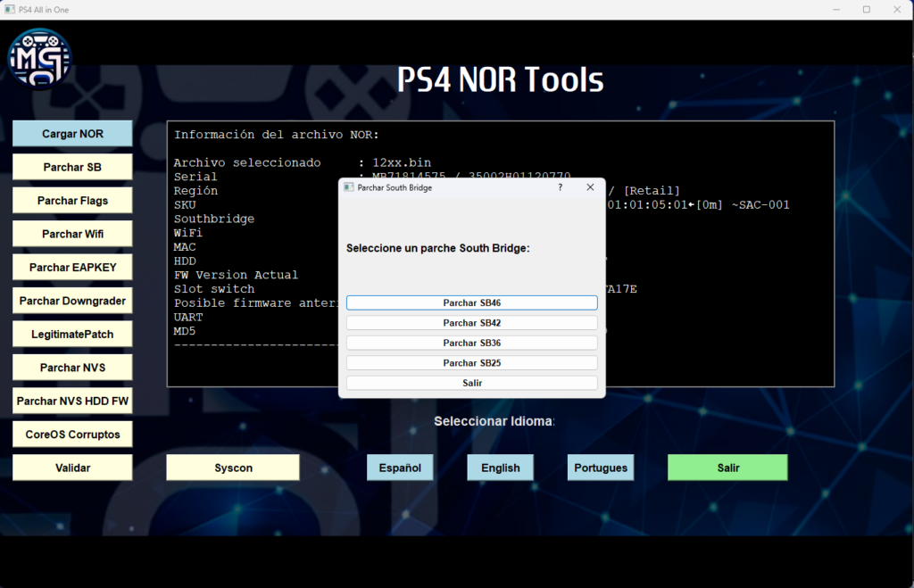Click the MG controller logo icon

coord(39,59)
